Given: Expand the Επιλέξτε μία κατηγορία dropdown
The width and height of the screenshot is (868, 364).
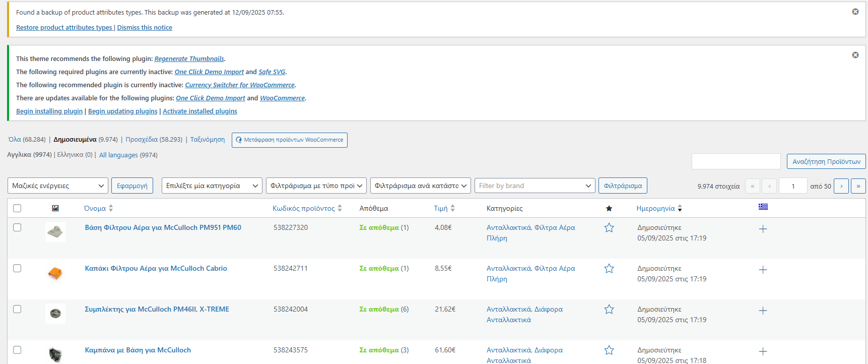Looking at the screenshot, I should pos(212,186).
